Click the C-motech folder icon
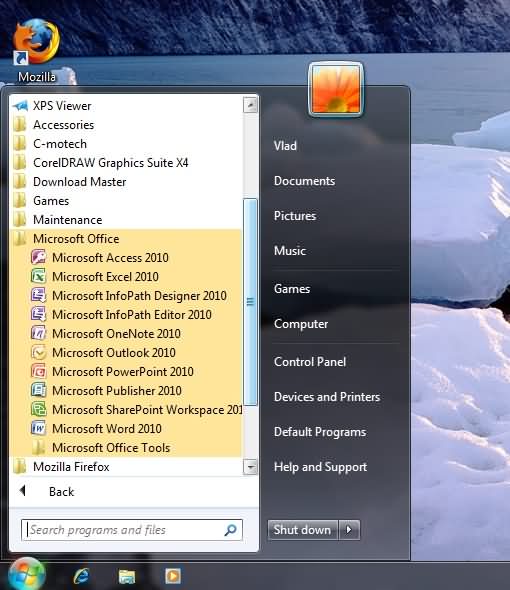 point(20,144)
